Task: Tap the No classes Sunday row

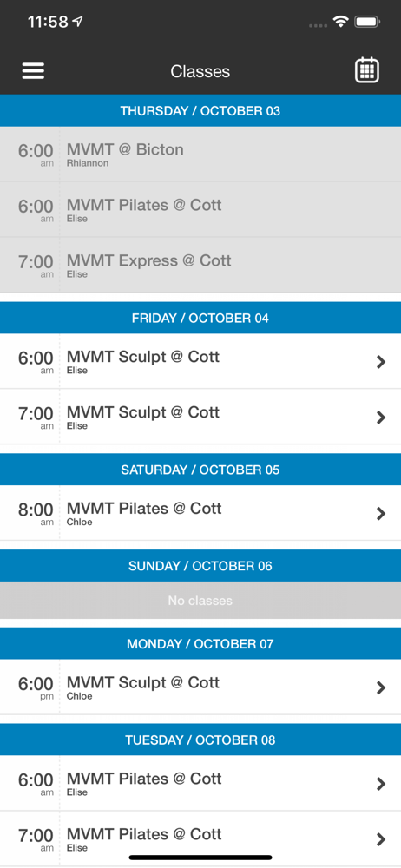Action: tap(200, 601)
